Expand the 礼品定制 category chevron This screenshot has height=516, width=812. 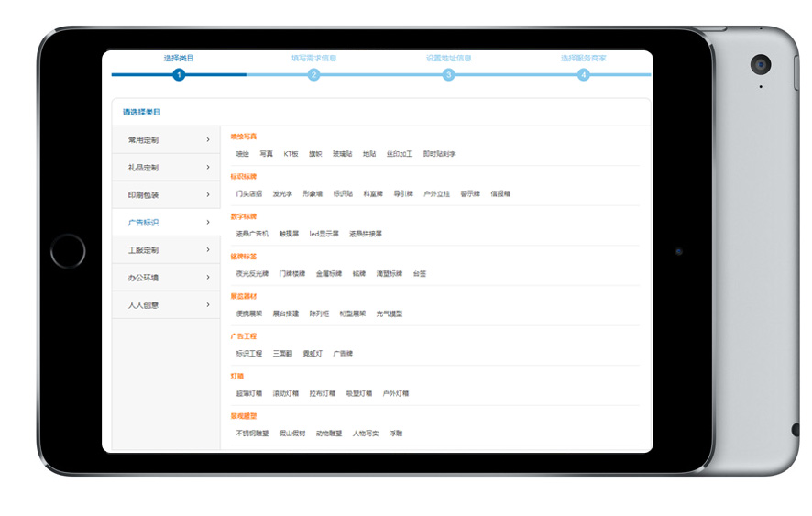[208, 168]
